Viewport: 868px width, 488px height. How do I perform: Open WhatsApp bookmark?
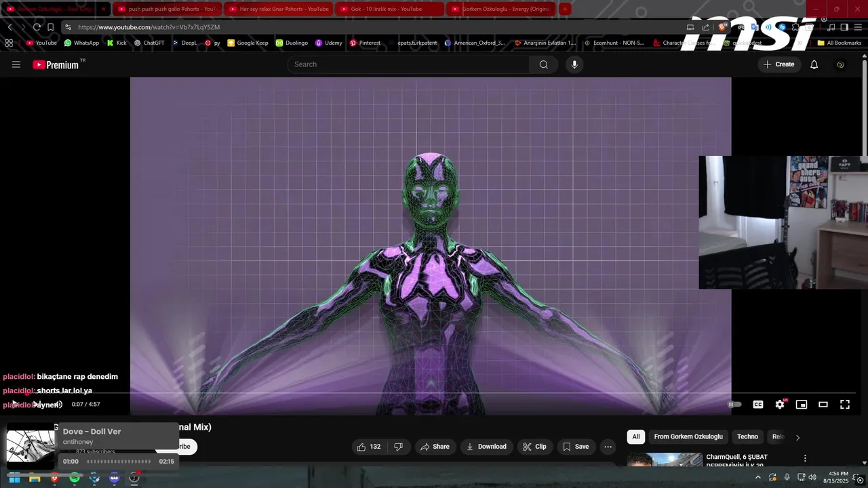81,43
